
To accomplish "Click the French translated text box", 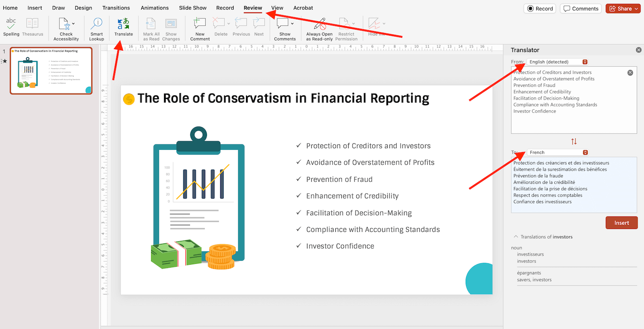I will click(x=574, y=185).
